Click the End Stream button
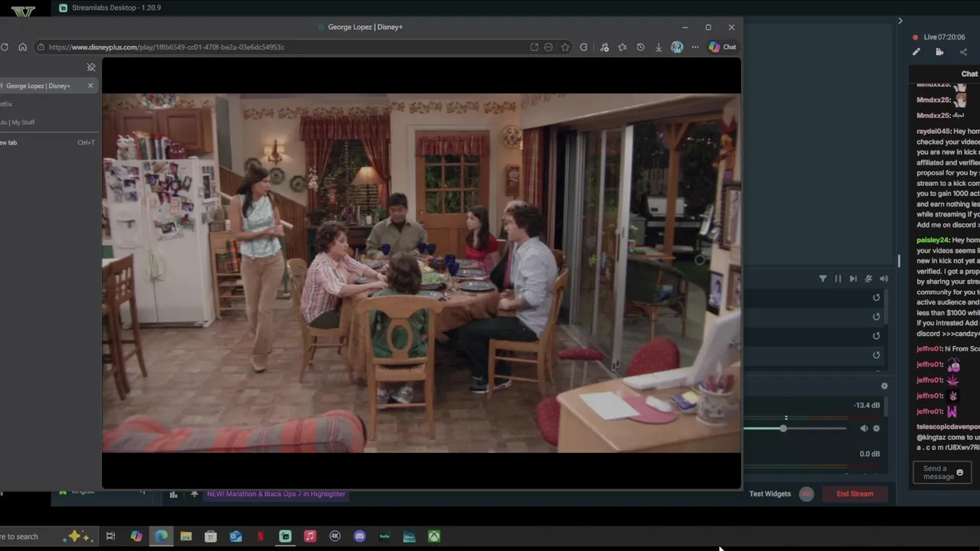Image resolution: width=980 pixels, height=551 pixels. (854, 494)
